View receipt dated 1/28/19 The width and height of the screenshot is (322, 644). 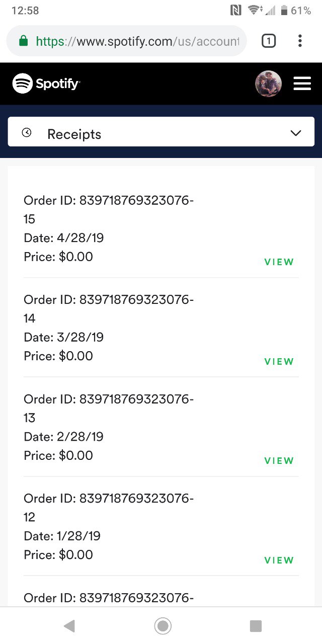pyautogui.click(x=279, y=560)
